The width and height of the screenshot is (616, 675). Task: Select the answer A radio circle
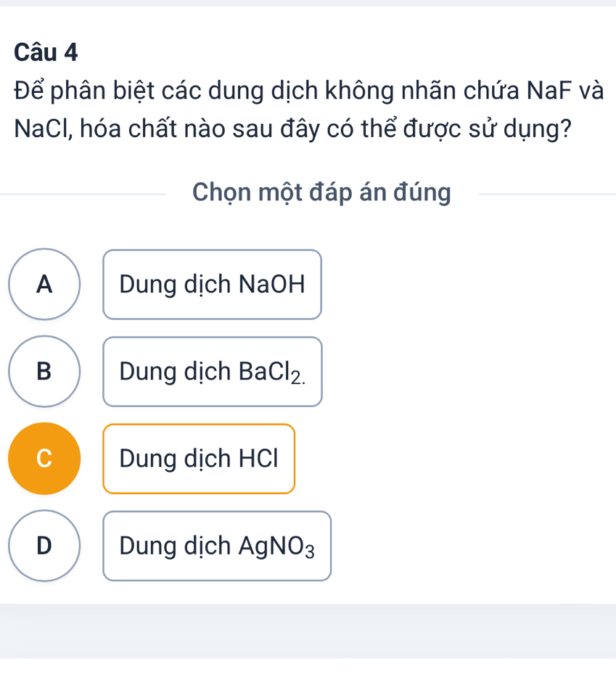point(44,285)
